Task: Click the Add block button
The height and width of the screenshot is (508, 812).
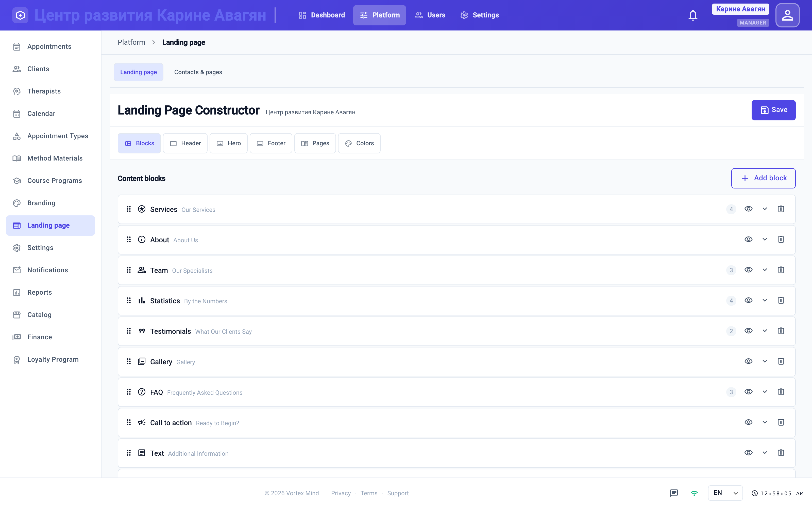Action: click(763, 178)
